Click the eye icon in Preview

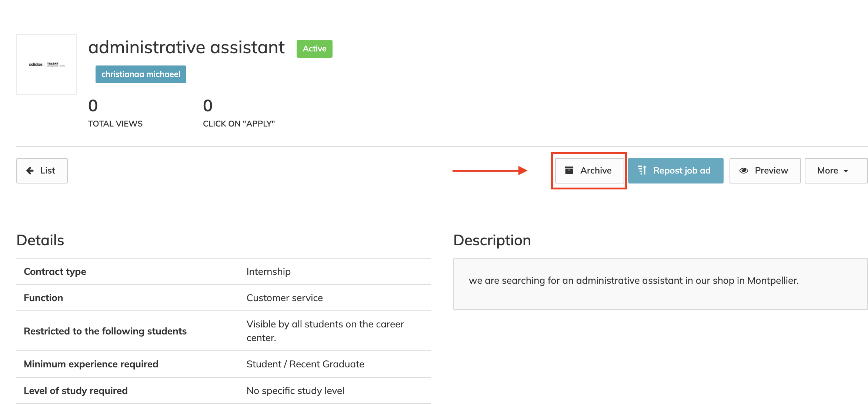(x=744, y=171)
